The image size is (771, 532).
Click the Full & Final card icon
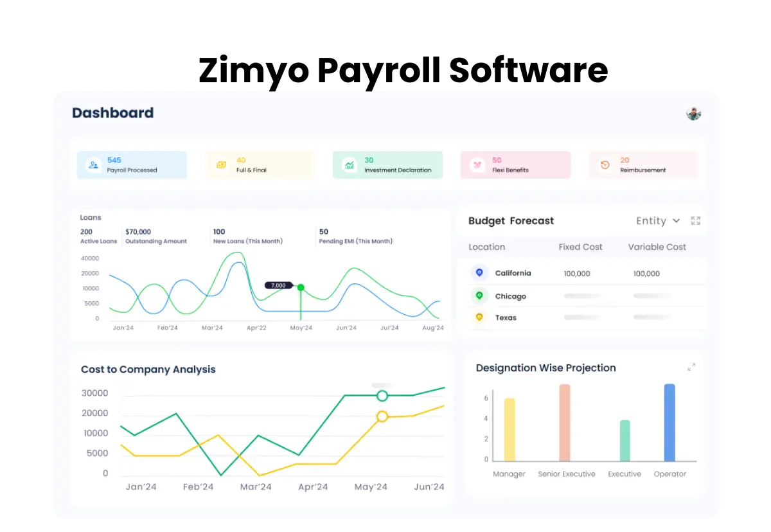click(222, 165)
